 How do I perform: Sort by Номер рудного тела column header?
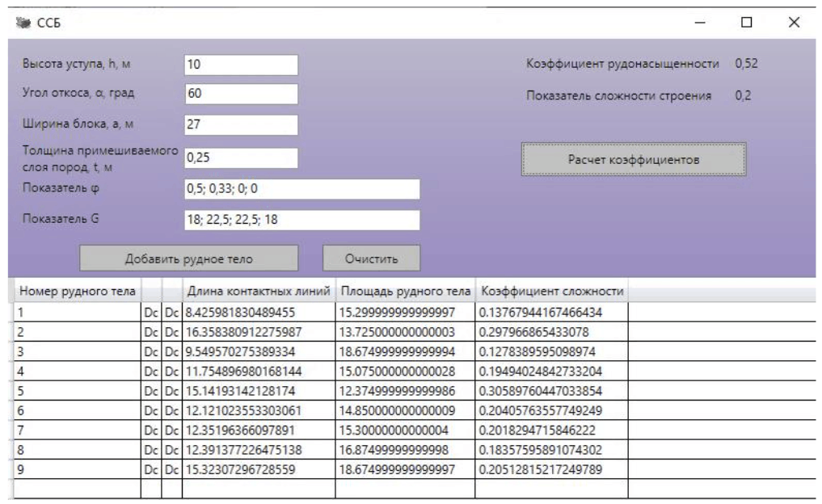coord(77,290)
